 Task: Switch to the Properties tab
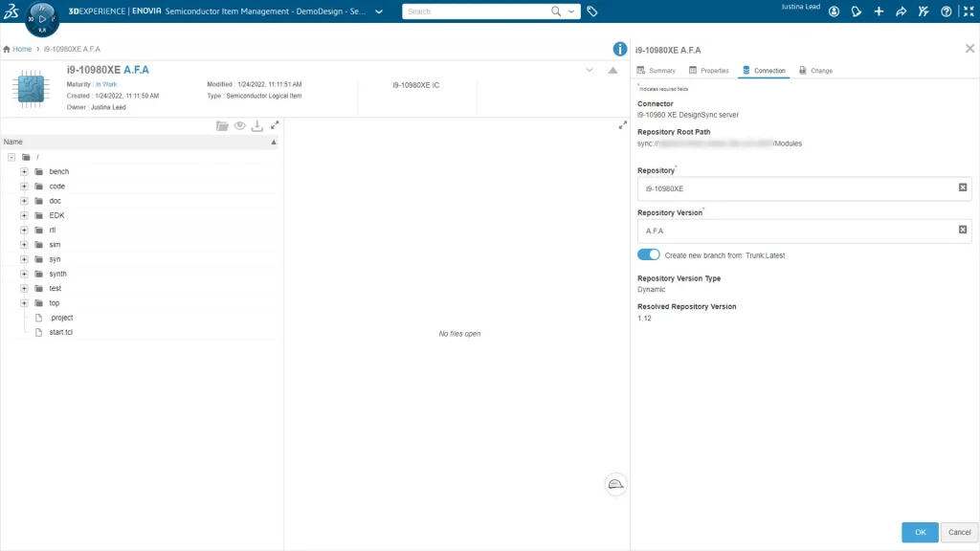click(709, 71)
